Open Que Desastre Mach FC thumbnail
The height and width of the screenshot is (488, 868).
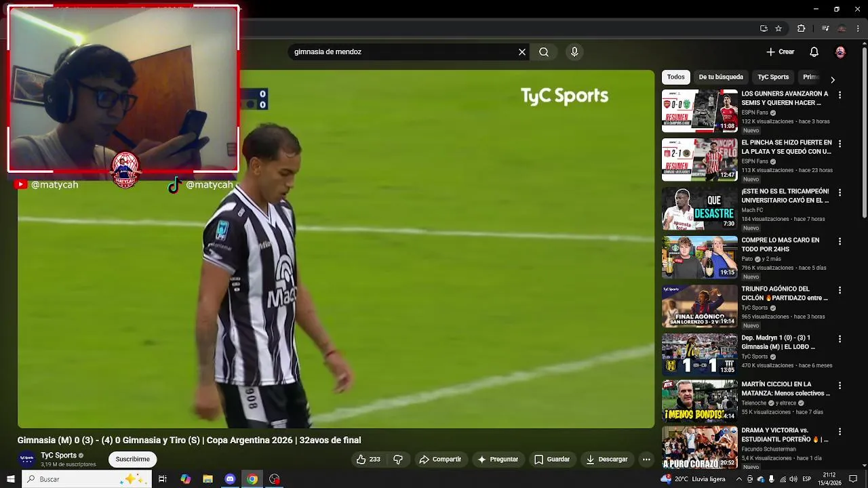699,208
